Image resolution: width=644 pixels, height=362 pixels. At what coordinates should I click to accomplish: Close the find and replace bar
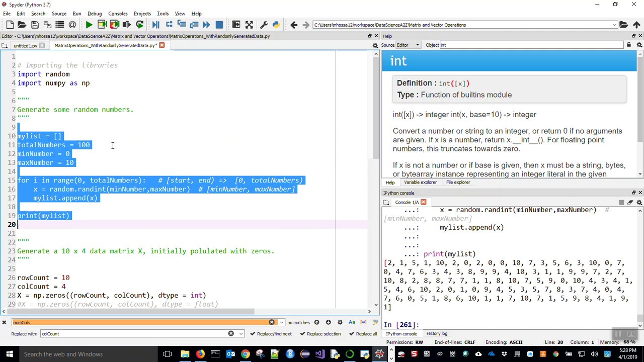click(x=4, y=322)
